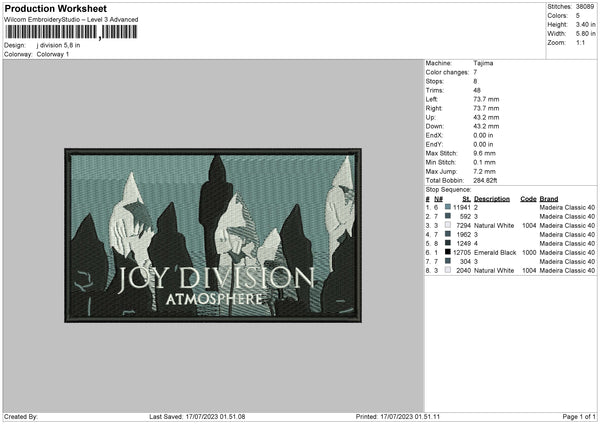The image size is (600, 424).
Task: Click the Width value '5.80 in'
Action: [585, 34]
